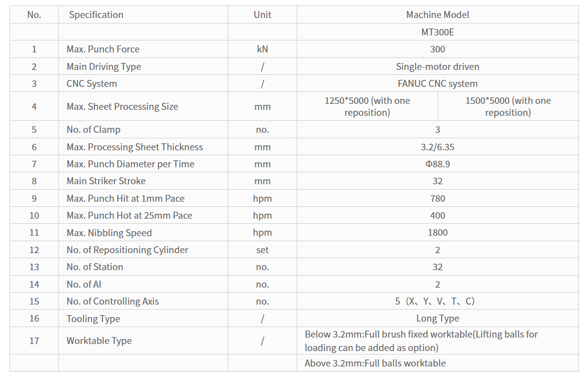Select the 1800 nibbling speed value
The width and height of the screenshot is (588, 372).
click(438, 233)
